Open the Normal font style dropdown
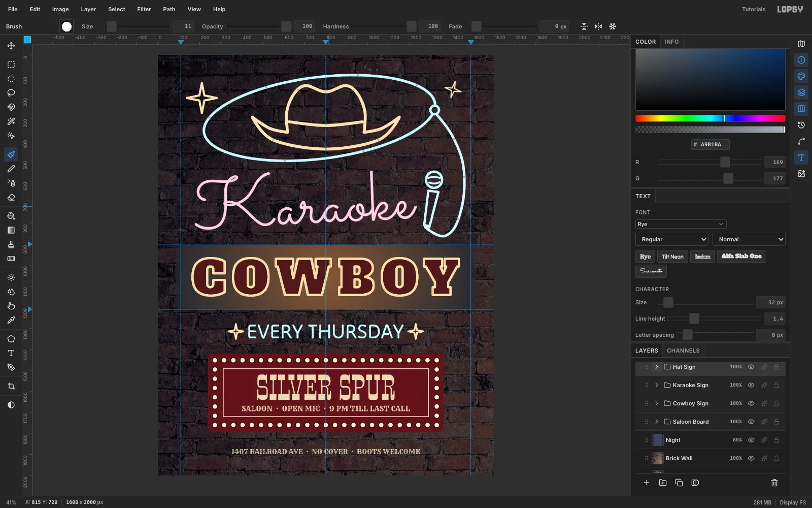 tap(749, 239)
